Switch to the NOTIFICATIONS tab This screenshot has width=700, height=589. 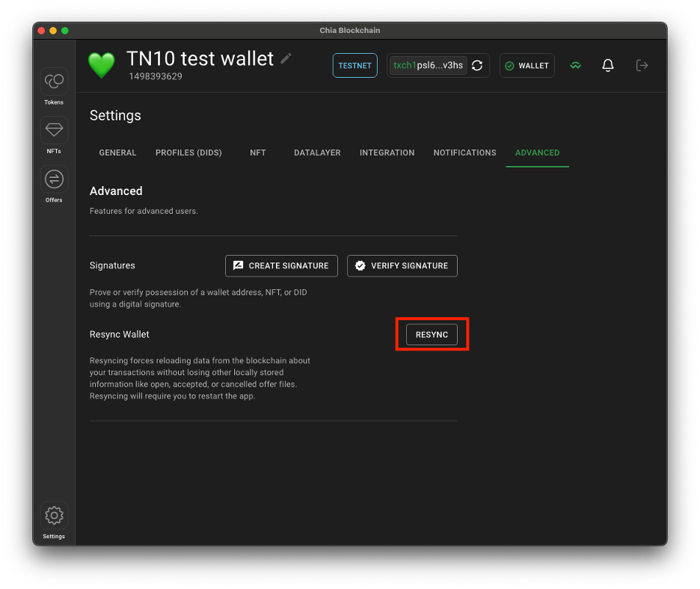click(x=464, y=152)
